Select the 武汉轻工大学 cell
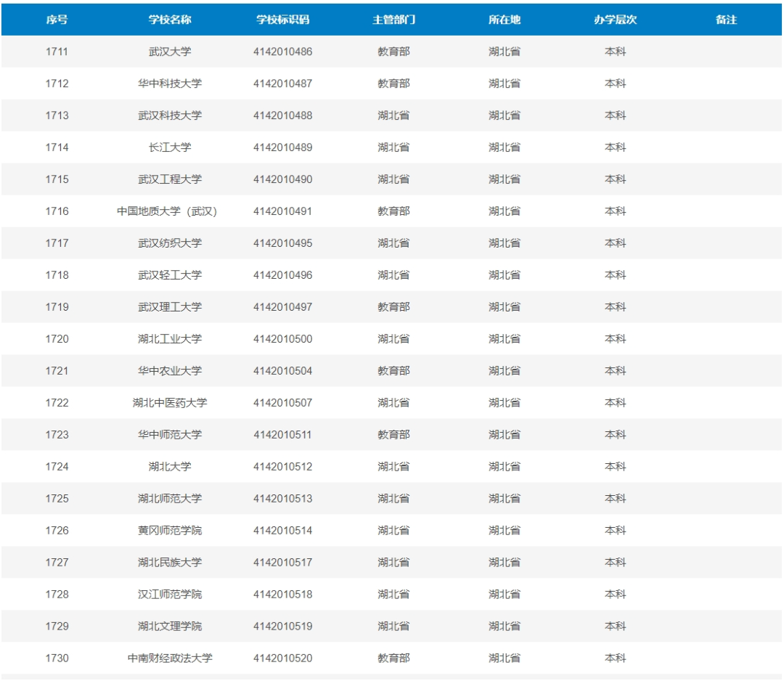This screenshot has height=681, width=784. 169,275
